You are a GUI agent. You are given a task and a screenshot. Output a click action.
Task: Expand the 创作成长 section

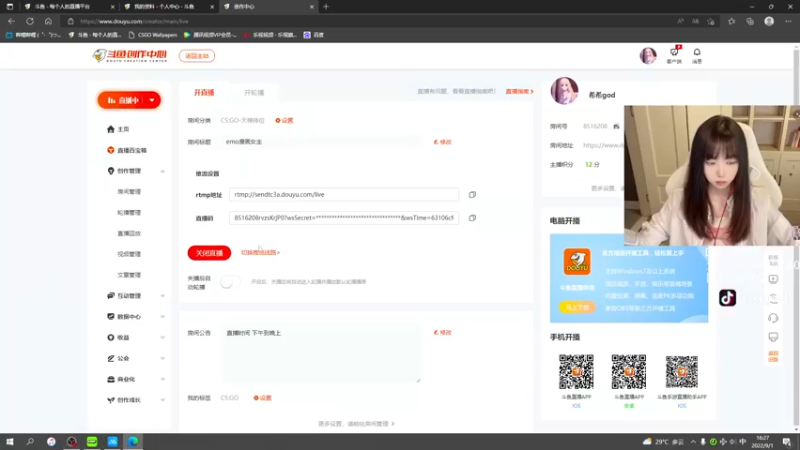162,401
